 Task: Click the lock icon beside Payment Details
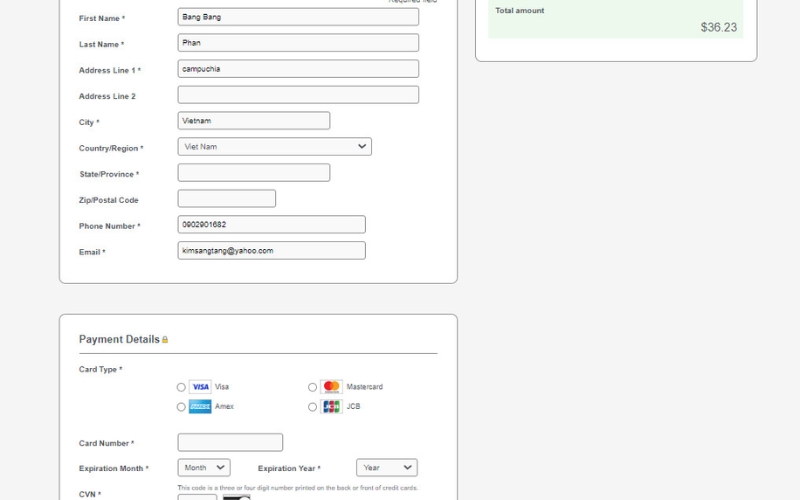(165, 340)
